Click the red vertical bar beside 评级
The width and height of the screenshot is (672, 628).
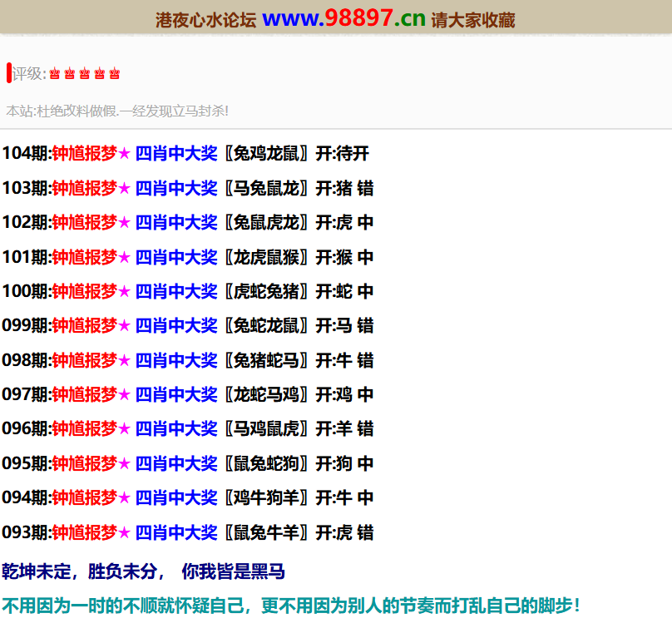coord(8,73)
